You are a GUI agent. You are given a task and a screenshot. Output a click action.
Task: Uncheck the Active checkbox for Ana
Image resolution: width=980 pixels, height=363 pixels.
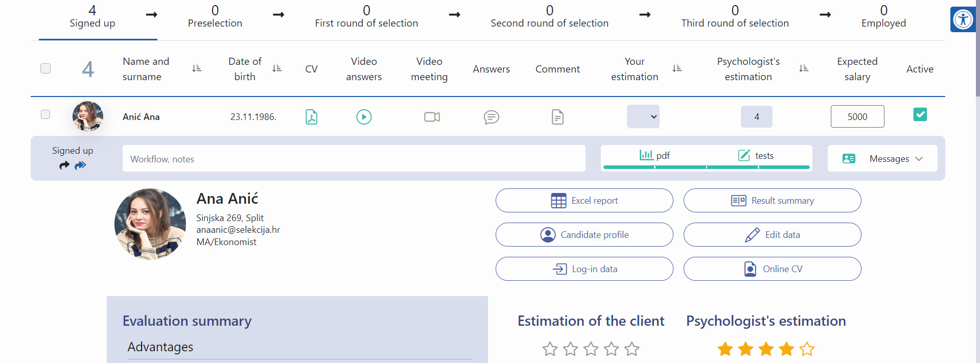coord(920,114)
